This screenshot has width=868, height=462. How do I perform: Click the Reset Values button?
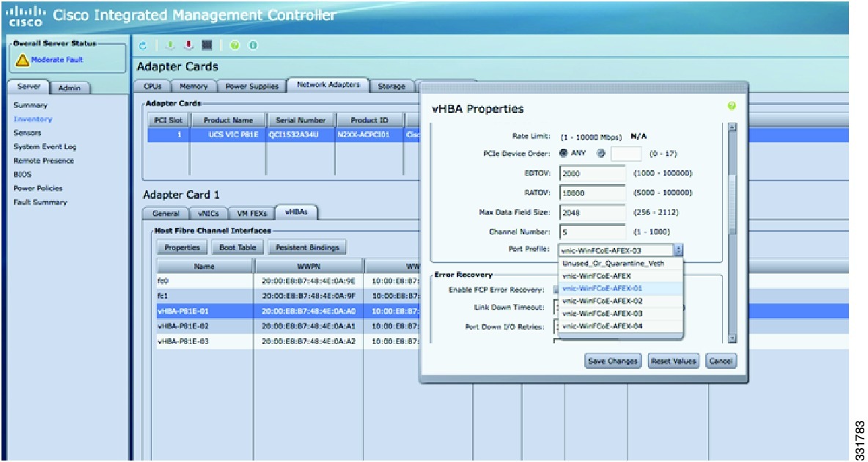coord(674,362)
